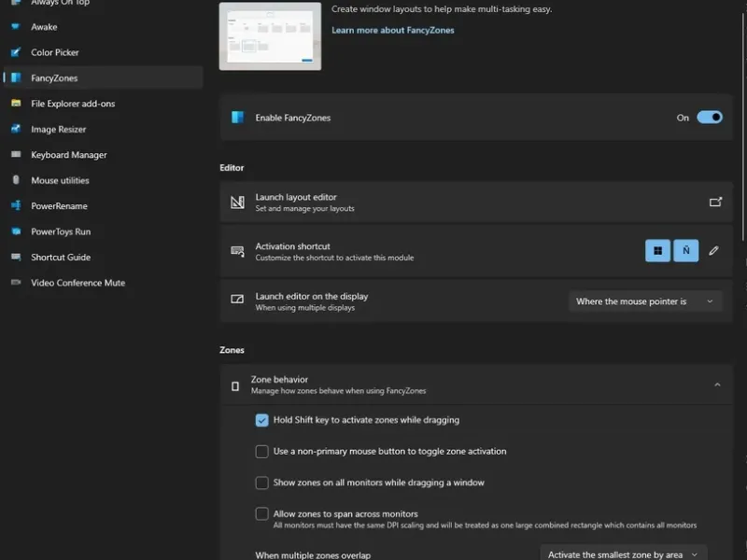
Task: Click the Mouse utilities icon
Action: click(x=16, y=180)
